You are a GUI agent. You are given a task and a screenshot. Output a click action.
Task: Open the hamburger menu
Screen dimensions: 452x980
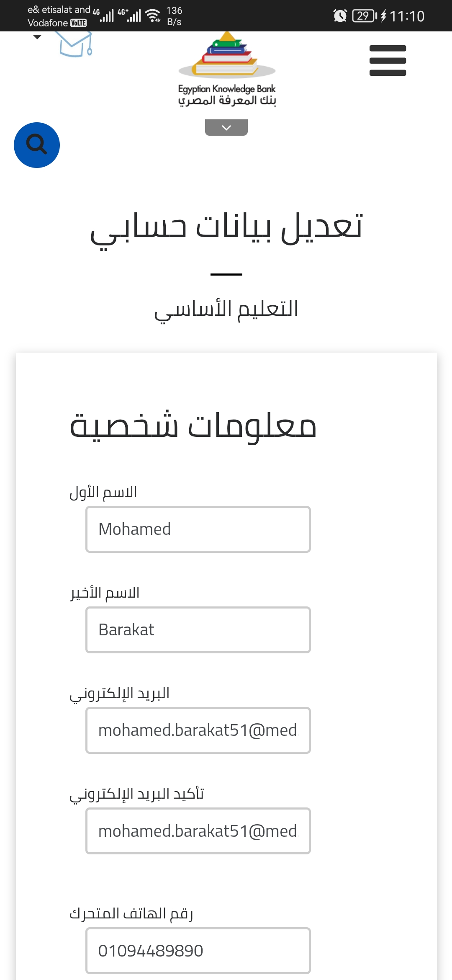(388, 61)
